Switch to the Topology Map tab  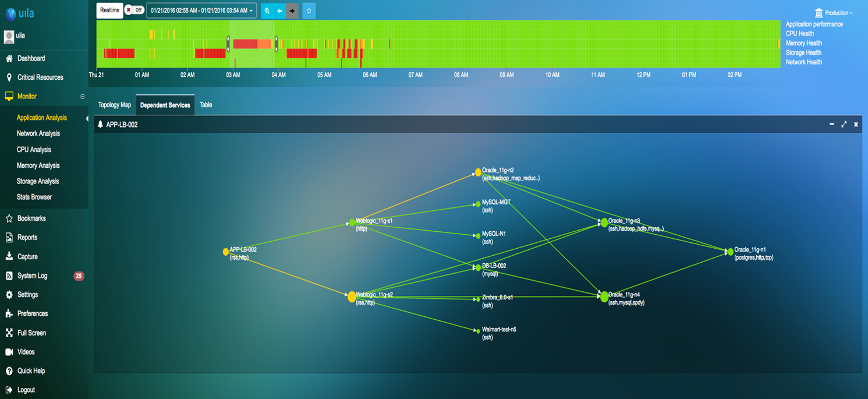115,105
